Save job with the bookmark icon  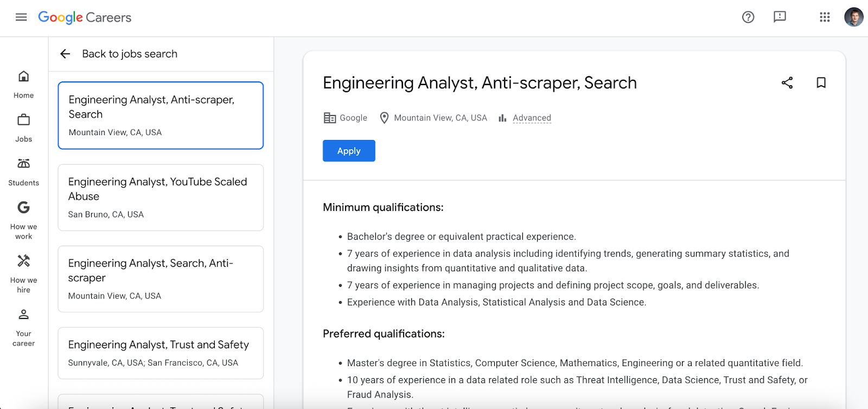[821, 83]
